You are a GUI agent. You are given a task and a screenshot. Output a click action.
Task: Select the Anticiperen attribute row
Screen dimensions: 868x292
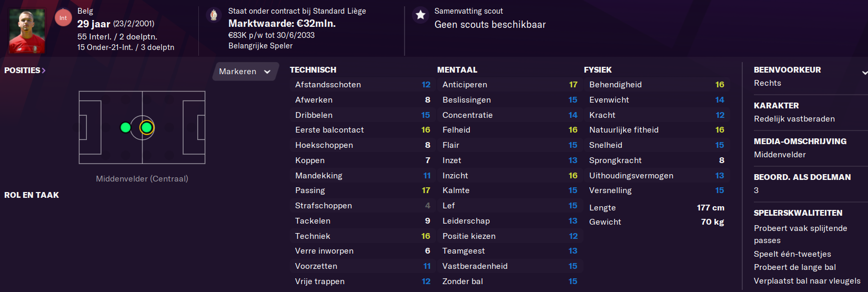tap(510, 85)
